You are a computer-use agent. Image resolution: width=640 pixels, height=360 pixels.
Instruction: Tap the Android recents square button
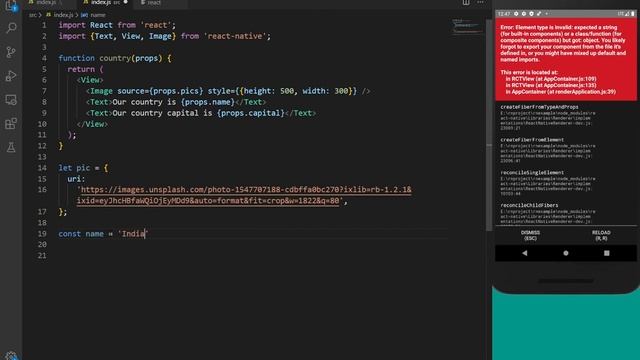(x=607, y=253)
